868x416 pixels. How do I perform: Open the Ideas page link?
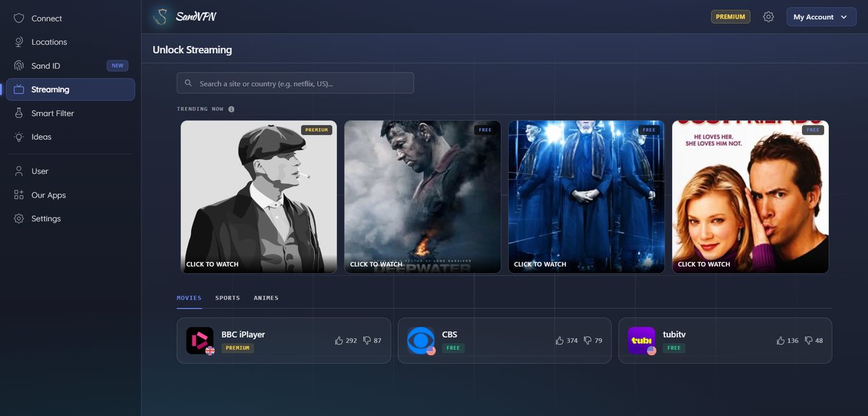[41, 137]
